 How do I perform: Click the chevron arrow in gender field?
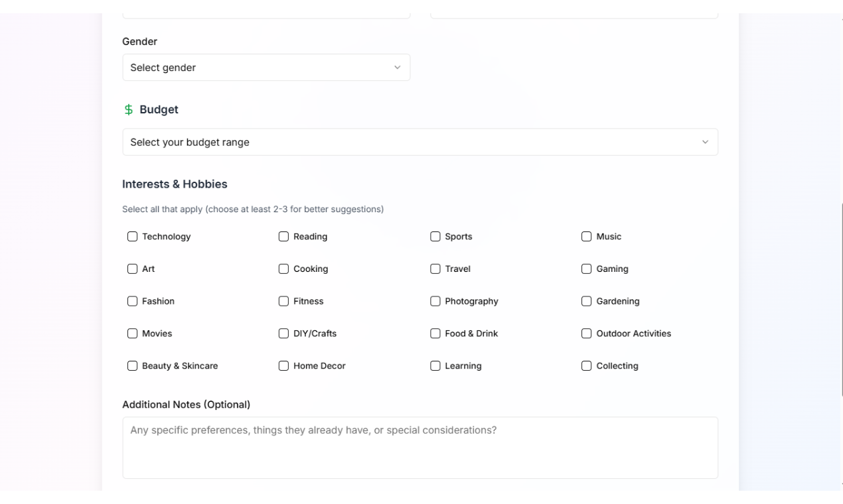pyautogui.click(x=398, y=68)
